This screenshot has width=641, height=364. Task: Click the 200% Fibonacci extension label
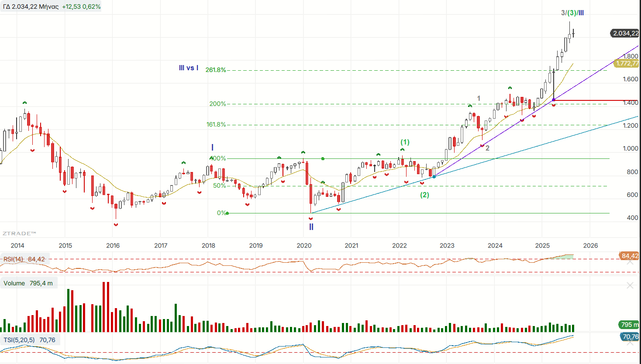217,104
